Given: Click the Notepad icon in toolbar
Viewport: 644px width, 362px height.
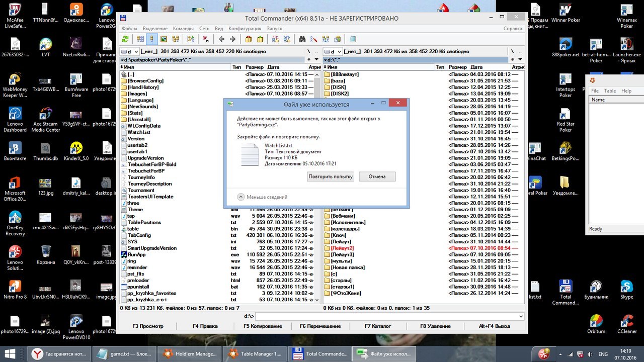Looking at the screenshot, I should point(353,39).
